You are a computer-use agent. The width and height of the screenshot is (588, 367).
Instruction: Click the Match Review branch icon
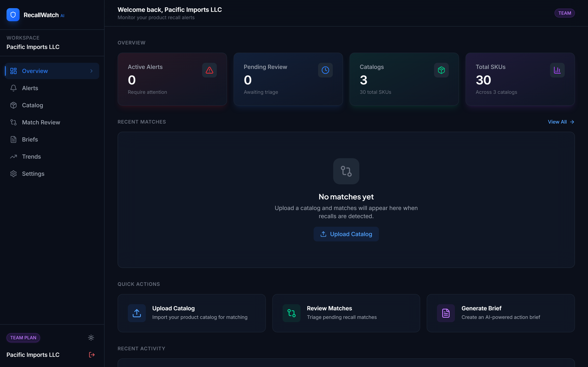point(13,122)
